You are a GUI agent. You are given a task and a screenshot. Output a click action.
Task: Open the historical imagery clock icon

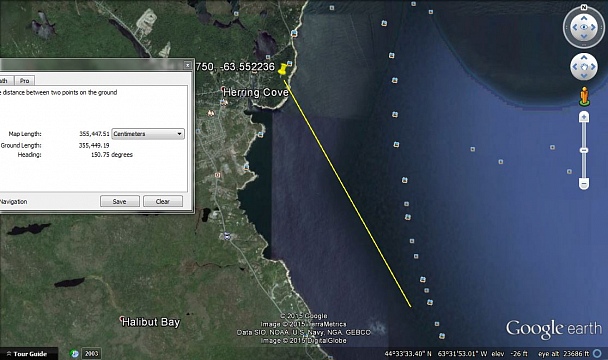74,353
